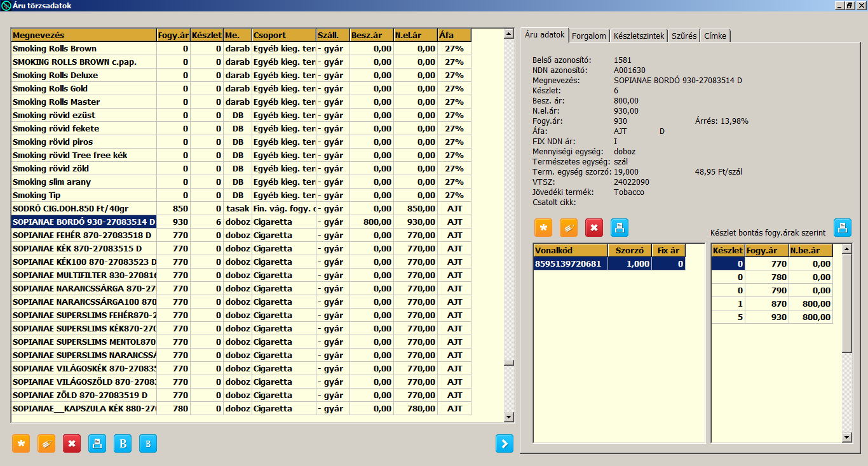Click the blue printer button under the product list
868x466 pixels.
coord(97,443)
